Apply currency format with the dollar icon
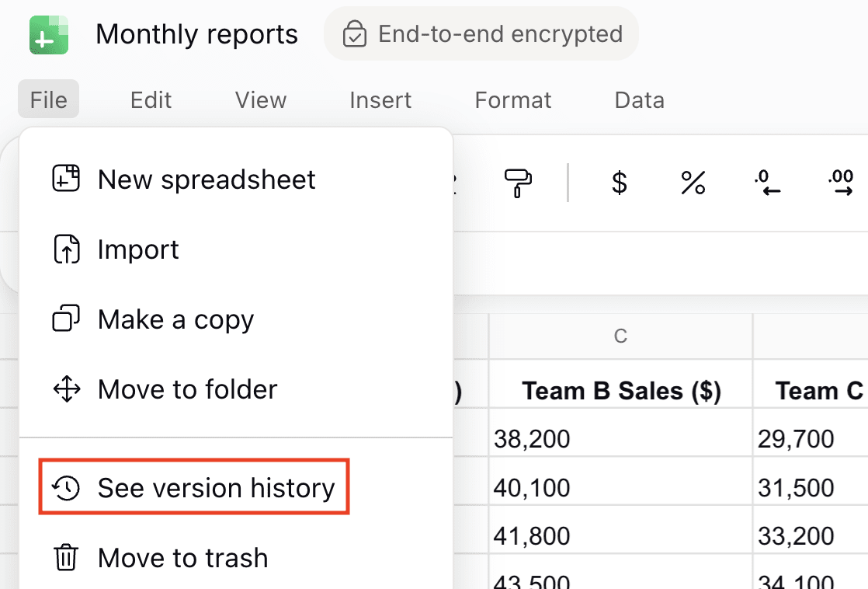The width and height of the screenshot is (868, 589). [x=619, y=183]
